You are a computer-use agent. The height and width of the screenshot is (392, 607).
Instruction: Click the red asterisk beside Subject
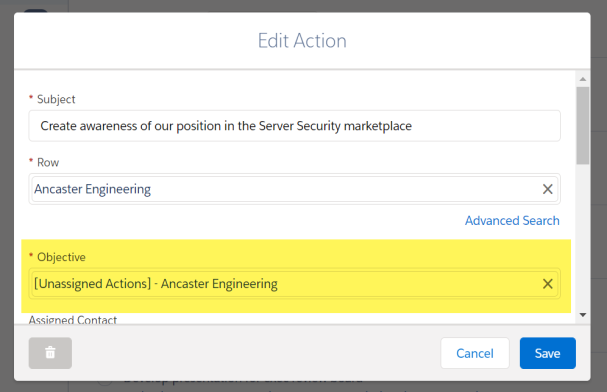pyautogui.click(x=31, y=98)
